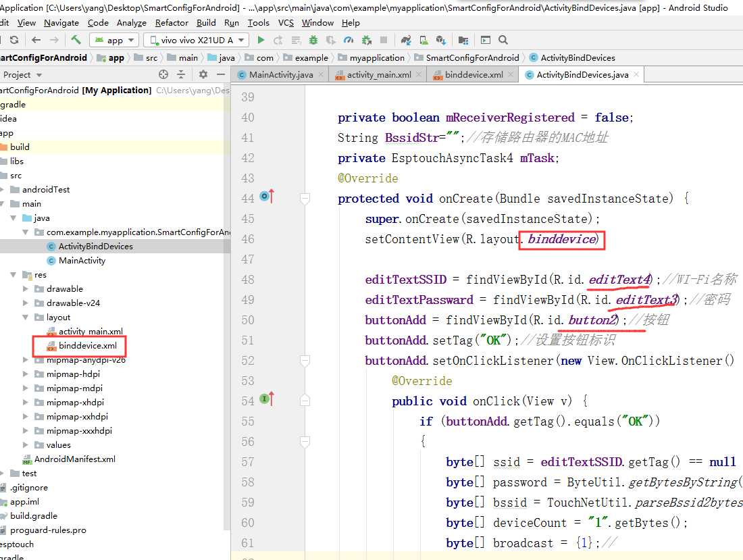Screen dimensions: 743x560
Task: Select MainActivity in project tree
Action: tap(82, 261)
